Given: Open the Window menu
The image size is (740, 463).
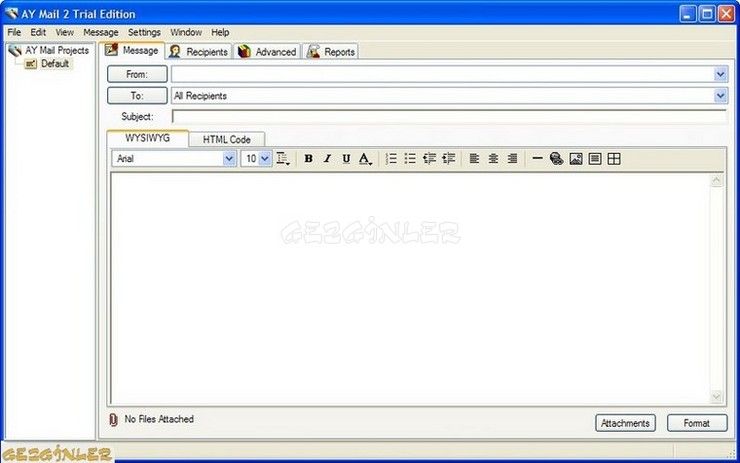Looking at the screenshot, I should 186,32.
